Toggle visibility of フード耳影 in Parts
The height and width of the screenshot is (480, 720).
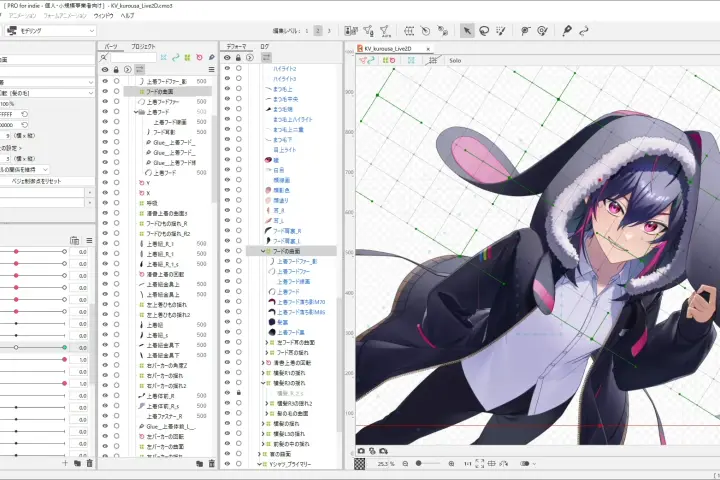(x=105, y=132)
